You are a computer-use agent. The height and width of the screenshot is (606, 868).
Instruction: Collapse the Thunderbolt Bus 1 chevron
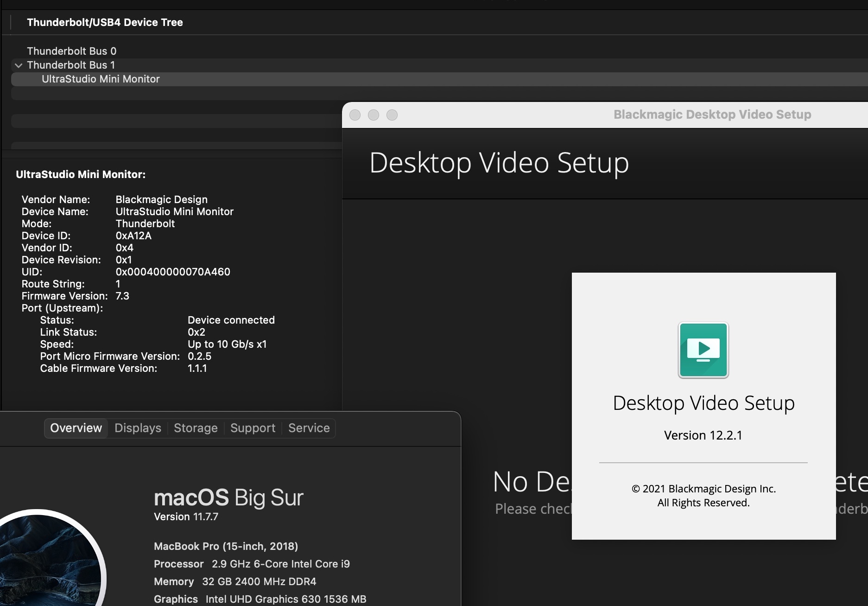(x=19, y=65)
